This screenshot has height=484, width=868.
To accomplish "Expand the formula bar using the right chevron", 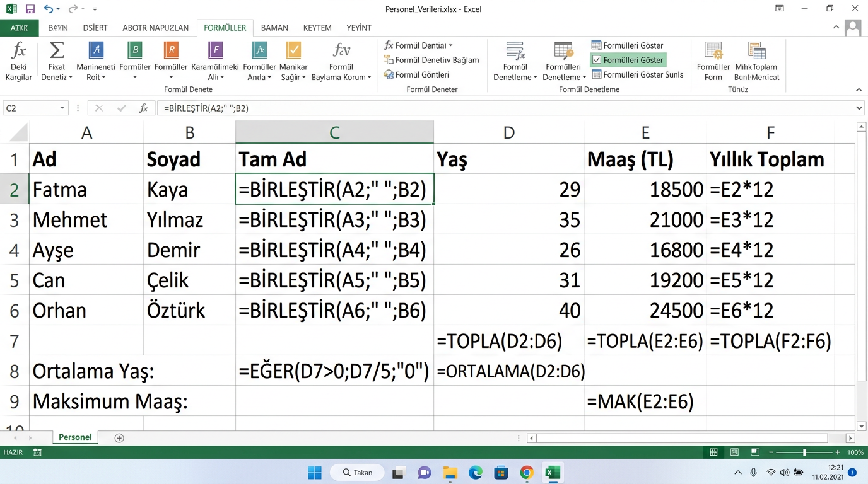I will pos(859,108).
